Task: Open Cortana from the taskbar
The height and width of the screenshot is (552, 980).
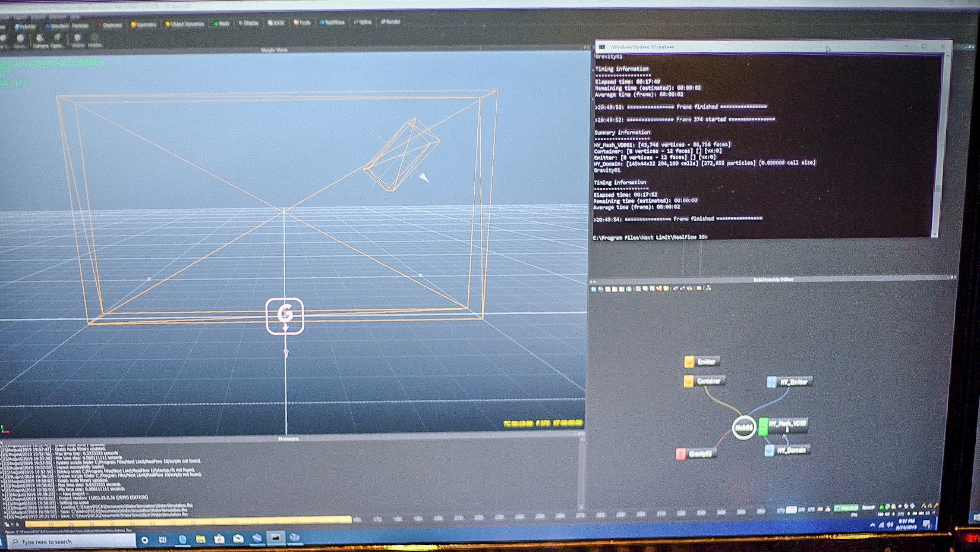Action: [x=144, y=540]
